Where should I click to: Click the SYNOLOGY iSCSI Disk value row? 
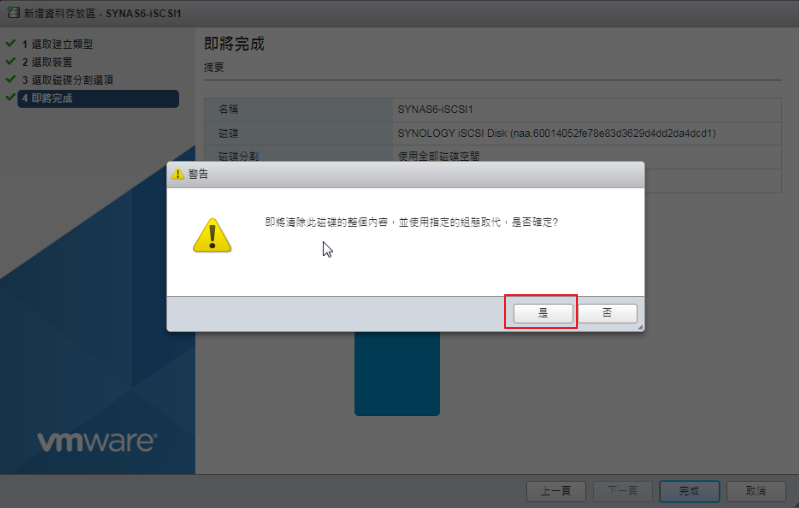pos(587,133)
